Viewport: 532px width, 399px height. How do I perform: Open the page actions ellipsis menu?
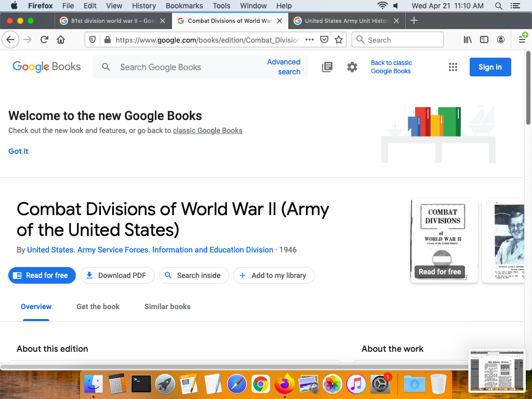pos(310,40)
